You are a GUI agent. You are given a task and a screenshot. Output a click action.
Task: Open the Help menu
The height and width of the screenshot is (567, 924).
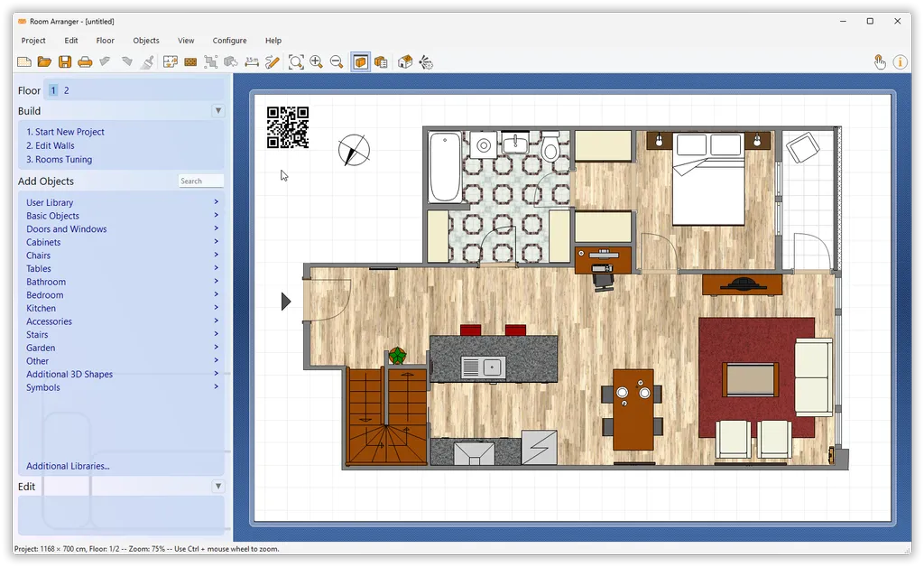(x=273, y=41)
